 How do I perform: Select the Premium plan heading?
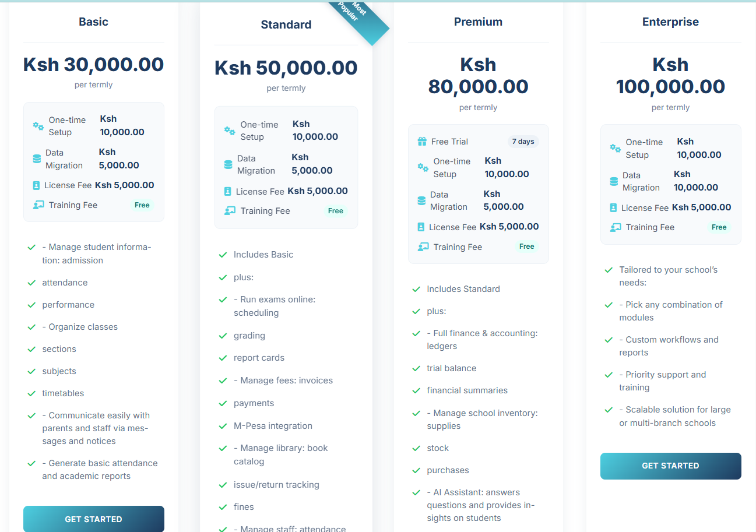click(478, 22)
